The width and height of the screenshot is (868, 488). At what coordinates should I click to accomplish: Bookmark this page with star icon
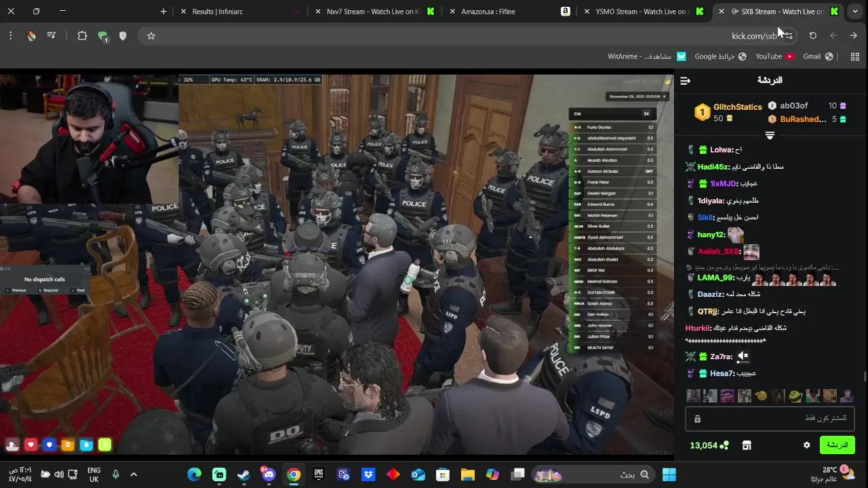(x=151, y=36)
